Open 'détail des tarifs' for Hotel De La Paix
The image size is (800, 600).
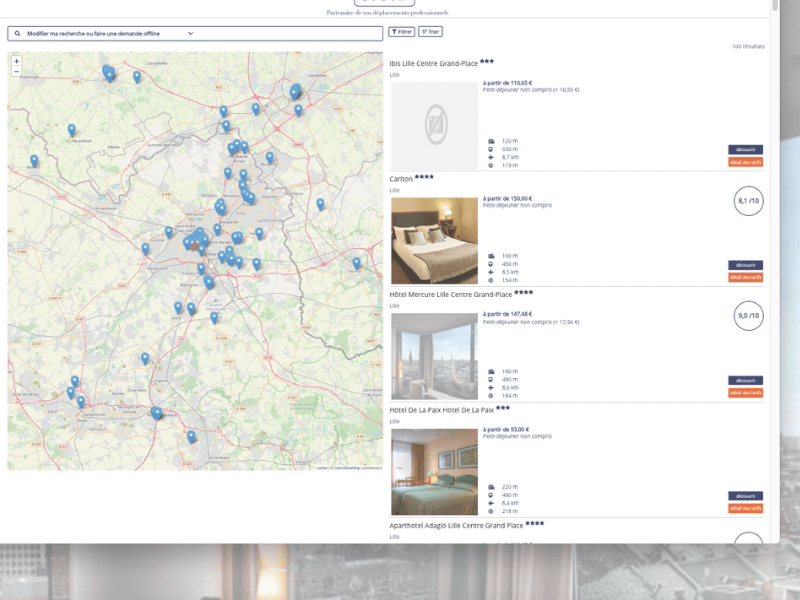tap(745, 509)
